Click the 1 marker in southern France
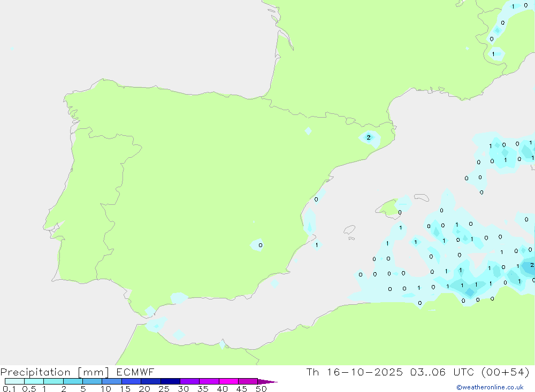 493,54
